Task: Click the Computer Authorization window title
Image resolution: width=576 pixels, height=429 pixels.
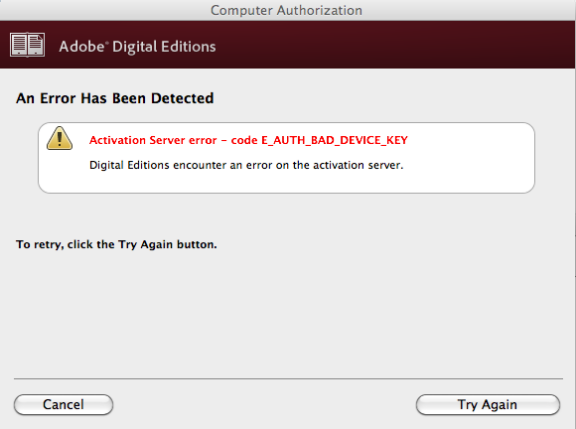Action: pos(287,10)
